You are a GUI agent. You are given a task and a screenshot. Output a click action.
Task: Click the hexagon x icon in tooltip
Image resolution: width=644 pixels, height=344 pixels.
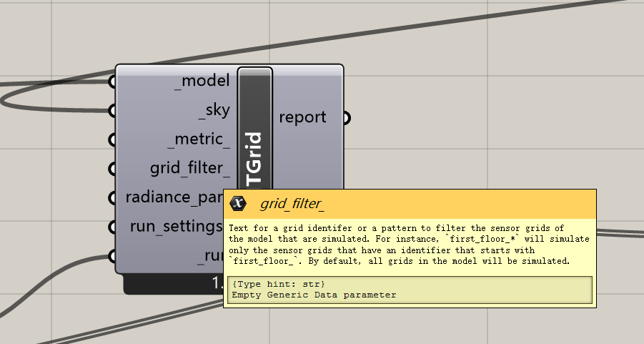pos(238,203)
